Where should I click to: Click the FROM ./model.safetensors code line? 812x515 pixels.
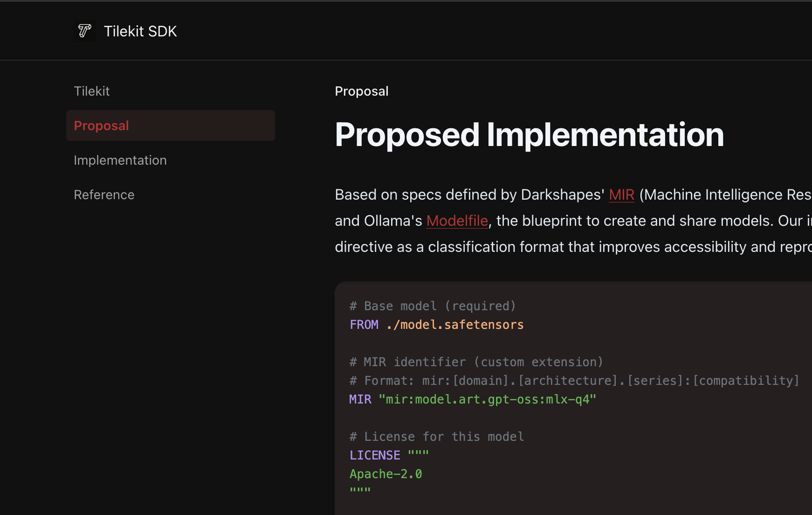click(436, 324)
